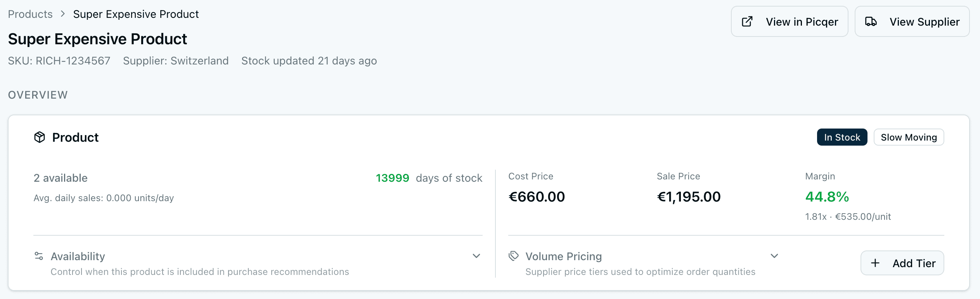The width and height of the screenshot is (980, 299).
Task: Toggle the Slow Moving badge
Action: tap(909, 137)
